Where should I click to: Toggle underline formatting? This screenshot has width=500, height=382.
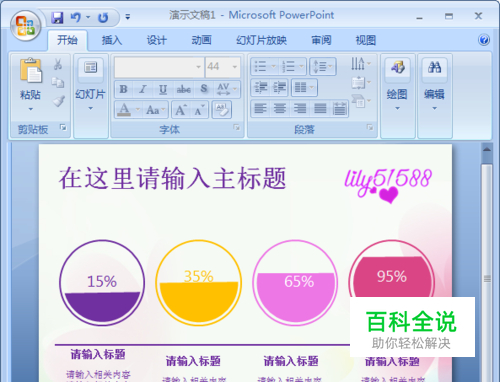(x=163, y=89)
